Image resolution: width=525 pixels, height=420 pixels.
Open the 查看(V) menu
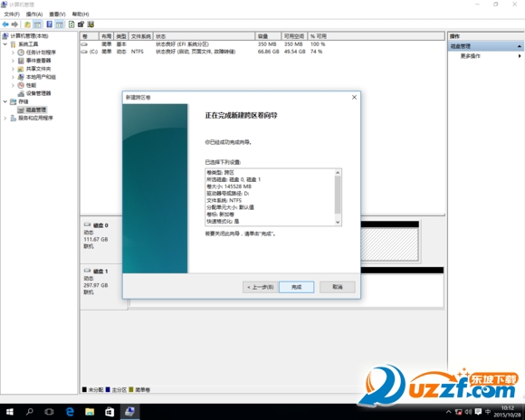pos(57,14)
